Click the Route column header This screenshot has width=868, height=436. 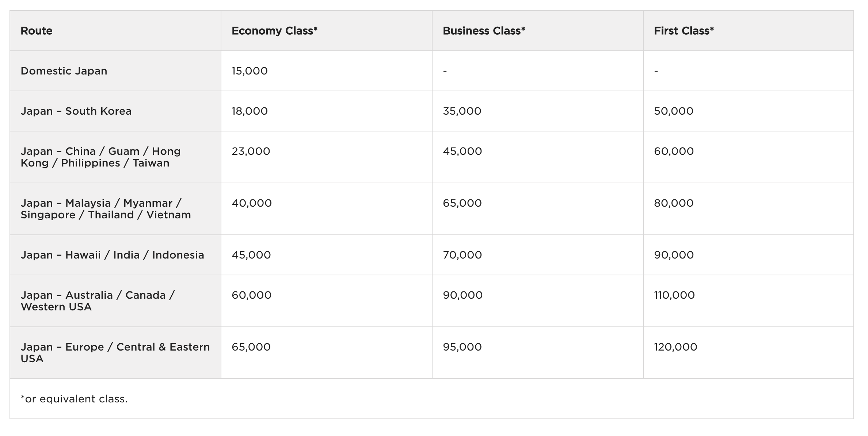(x=37, y=31)
